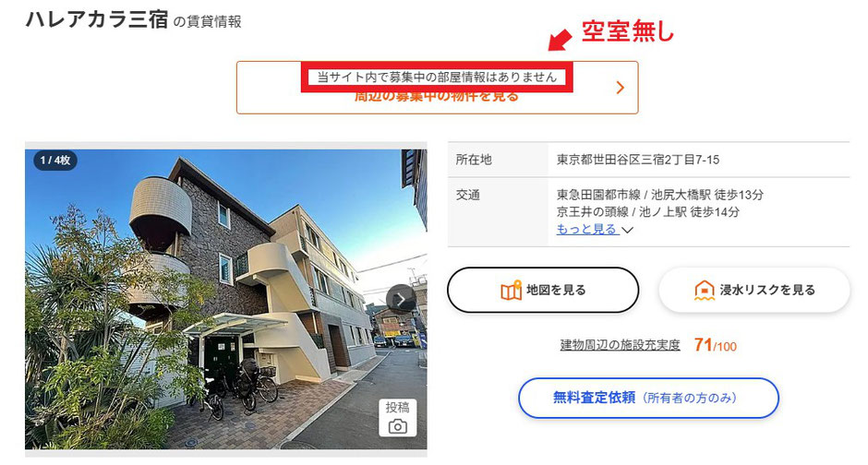Expand the もっと見る chevron arrow

[627, 230]
